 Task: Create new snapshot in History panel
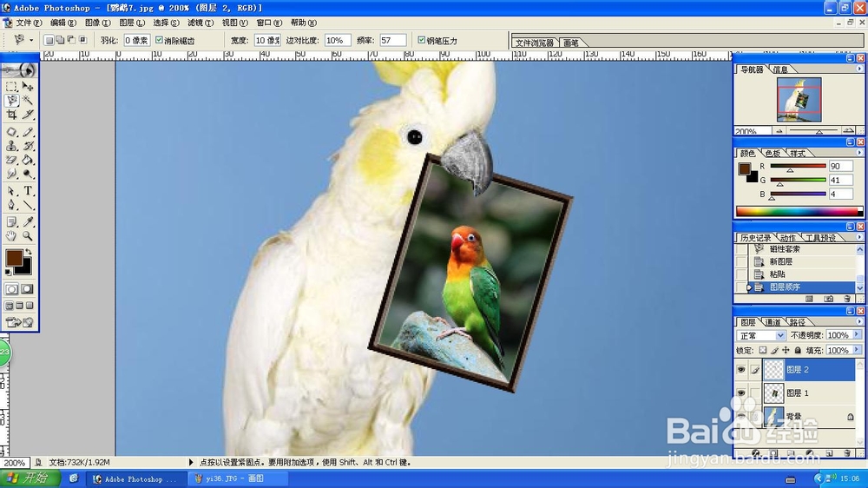coord(828,299)
